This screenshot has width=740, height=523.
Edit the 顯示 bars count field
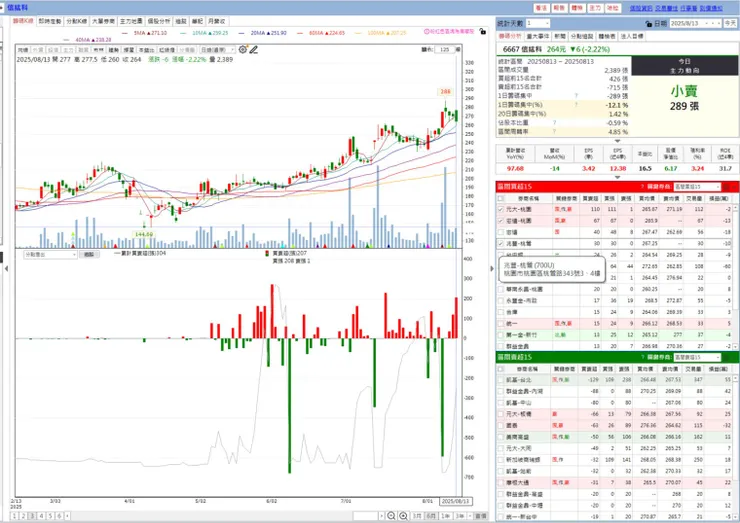pos(446,50)
